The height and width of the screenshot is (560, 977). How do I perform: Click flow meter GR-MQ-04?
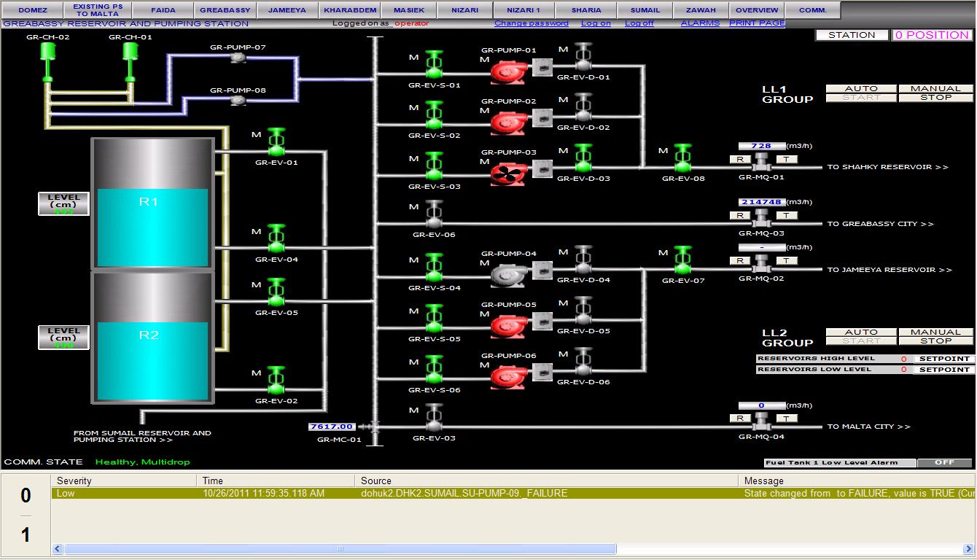[x=762, y=421]
